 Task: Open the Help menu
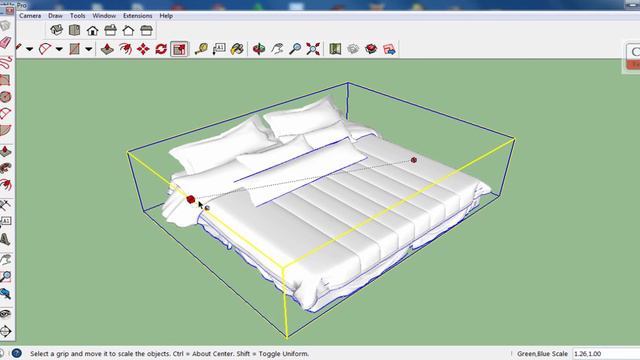click(166, 16)
